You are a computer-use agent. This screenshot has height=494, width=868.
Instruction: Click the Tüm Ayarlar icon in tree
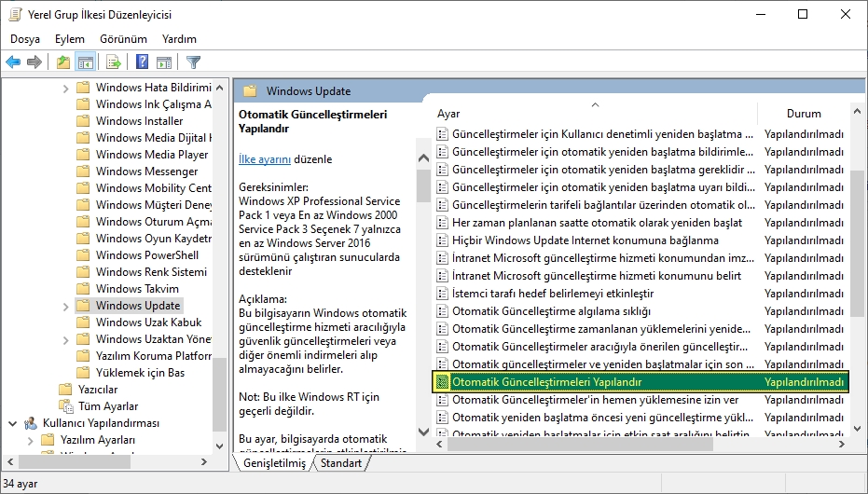(x=66, y=406)
